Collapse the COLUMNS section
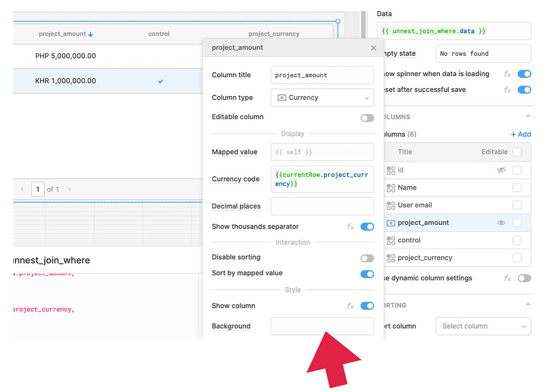 point(527,116)
